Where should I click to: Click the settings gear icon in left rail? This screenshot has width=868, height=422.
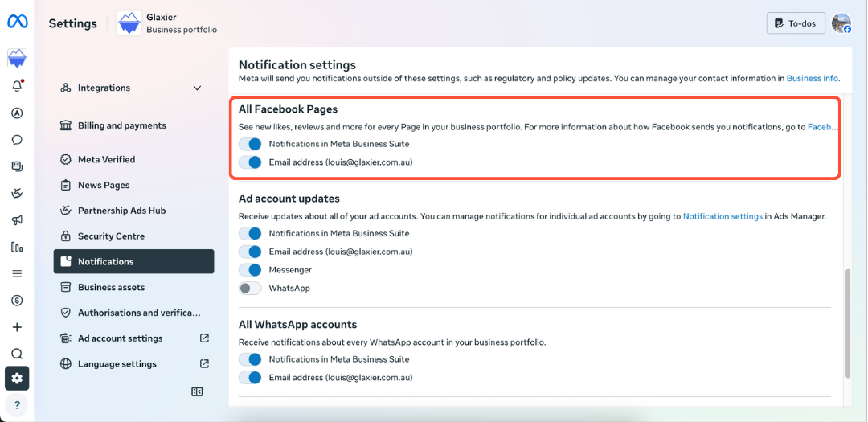point(17,379)
